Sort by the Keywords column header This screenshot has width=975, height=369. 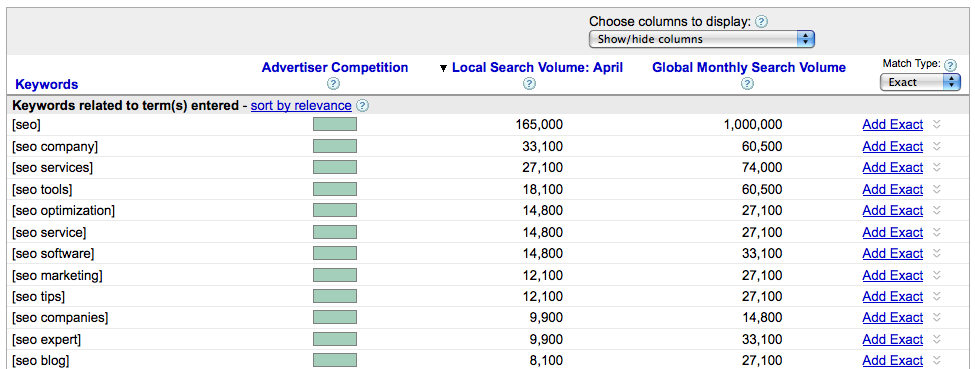coord(47,84)
